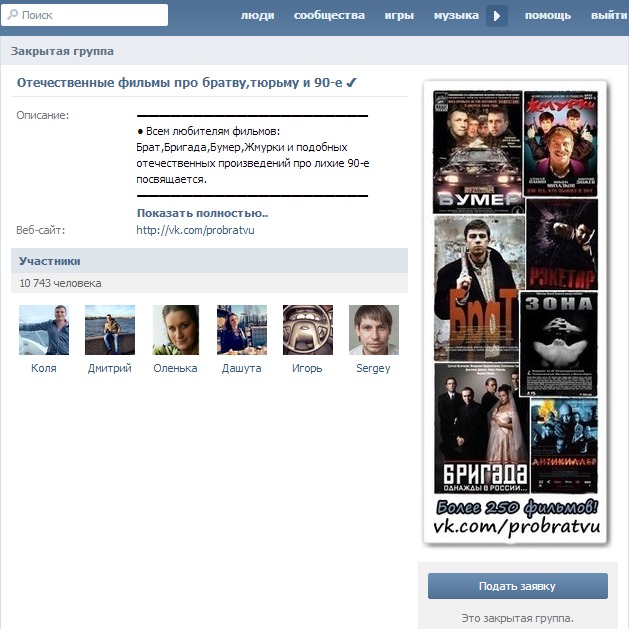Screen dimensions: 629x629
Task: Go to the игры section
Action: [399, 15]
